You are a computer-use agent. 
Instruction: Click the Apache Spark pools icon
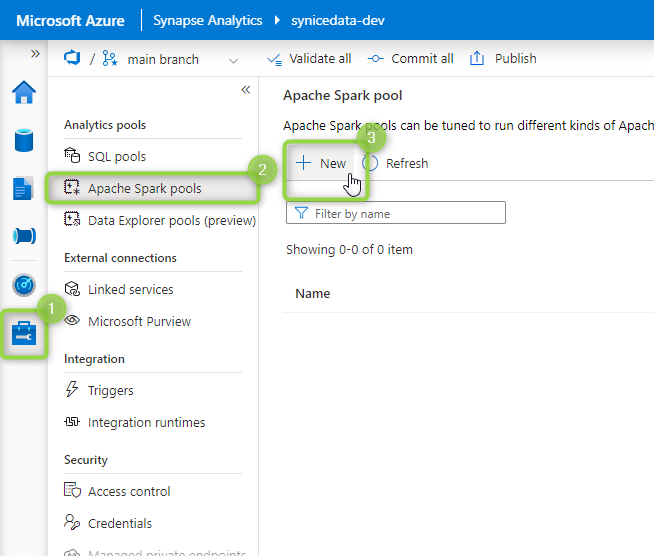point(72,187)
